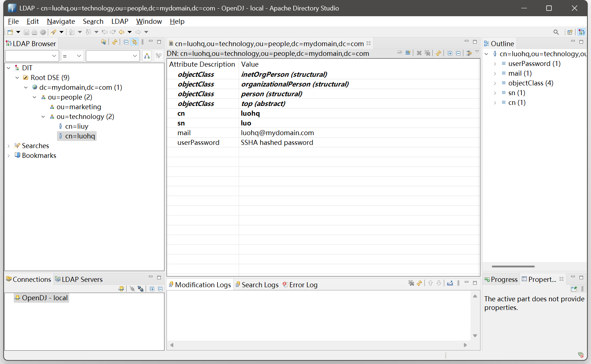This screenshot has width=591, height=364.
Task: Select the OpenDJ - local connection
Action: point(41,298)
